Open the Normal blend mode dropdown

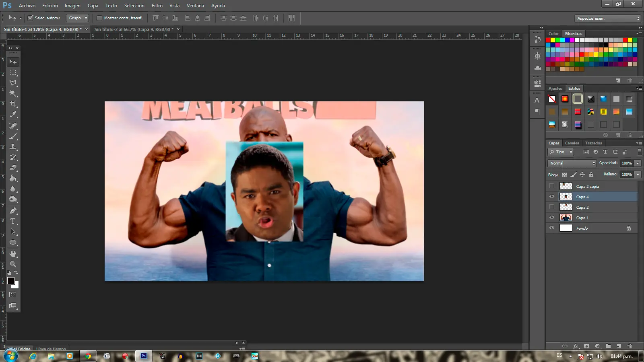coord(572,163)
